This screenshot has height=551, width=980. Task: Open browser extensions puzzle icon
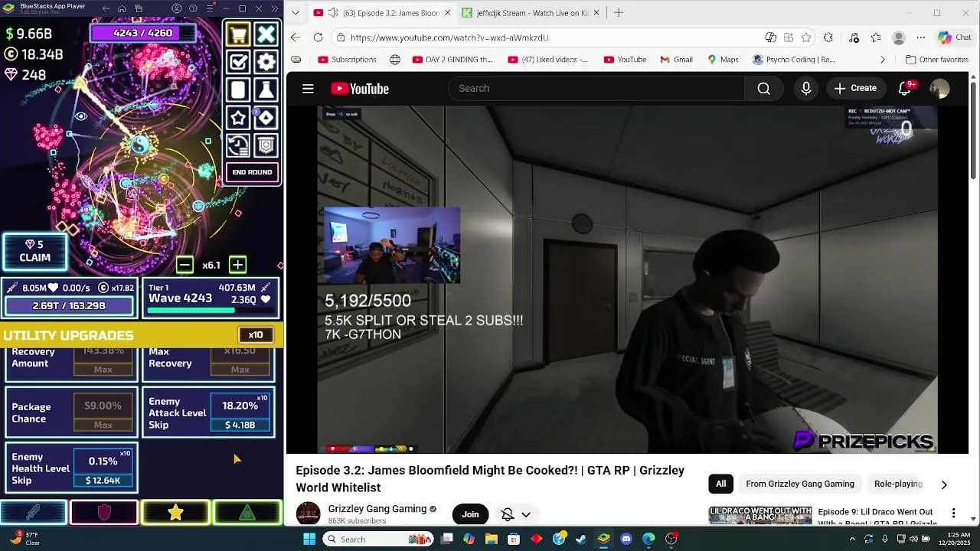click(828, 37)
